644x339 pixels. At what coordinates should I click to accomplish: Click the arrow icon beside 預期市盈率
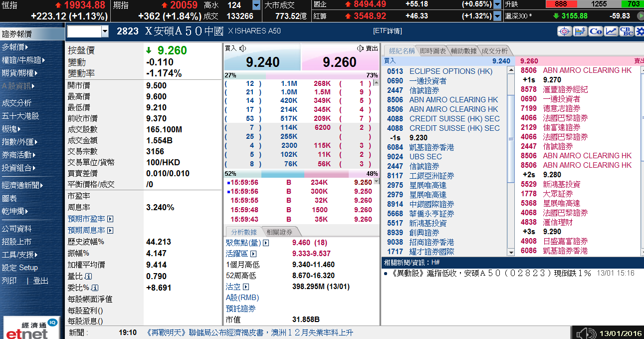[x=110, y=219]
